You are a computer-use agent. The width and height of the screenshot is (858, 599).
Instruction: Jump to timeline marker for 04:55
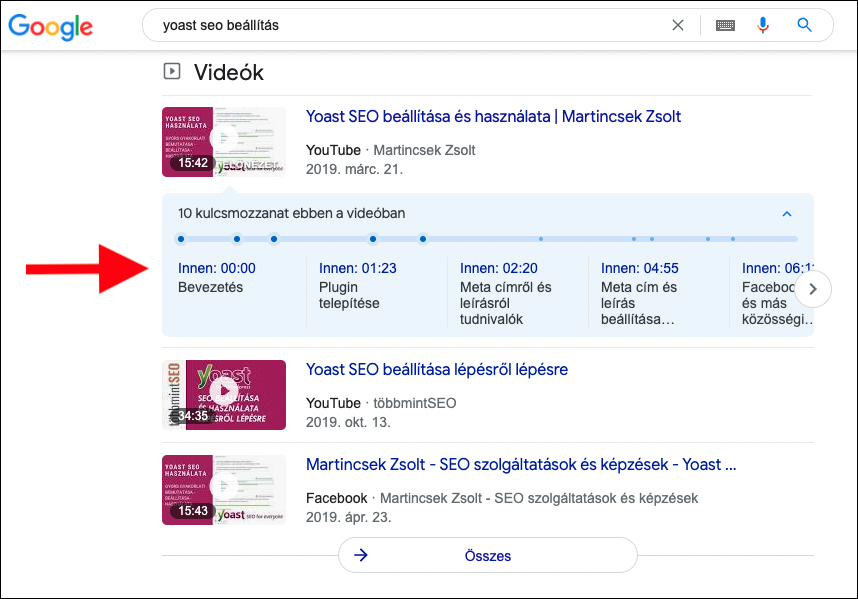(373, 239)
